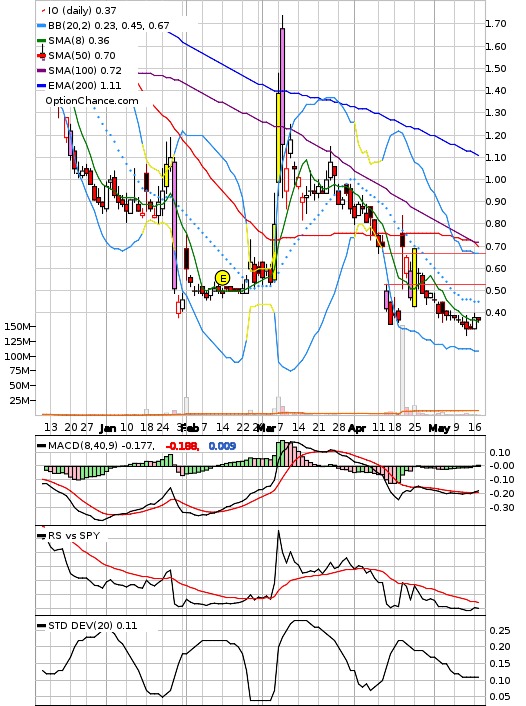
Task: Click the MACD(8,40,9) indicator label
Action: coord(83,446)
